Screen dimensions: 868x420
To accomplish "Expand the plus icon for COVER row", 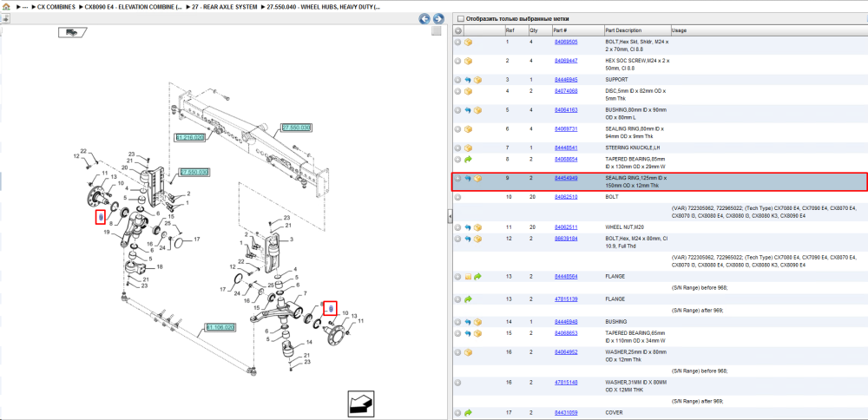I will click(457, 413).
